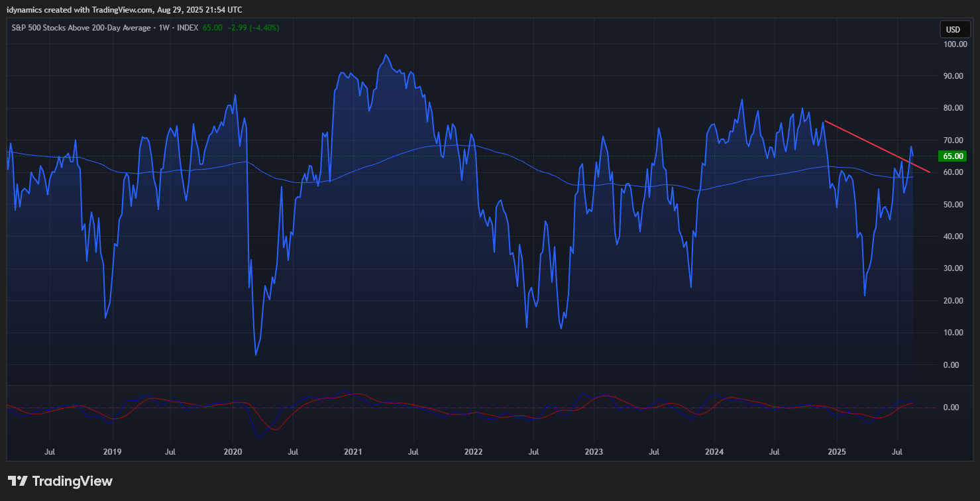
Task: Click the 0.00 label in the lower indicator pane
Action: tap(951, 408)
